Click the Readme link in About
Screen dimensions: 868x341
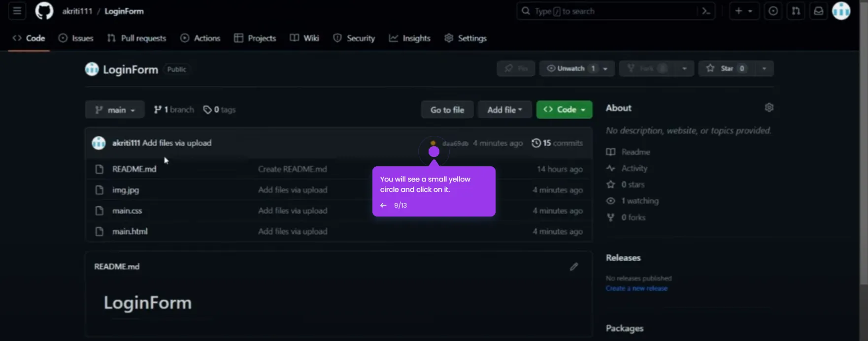628,152
